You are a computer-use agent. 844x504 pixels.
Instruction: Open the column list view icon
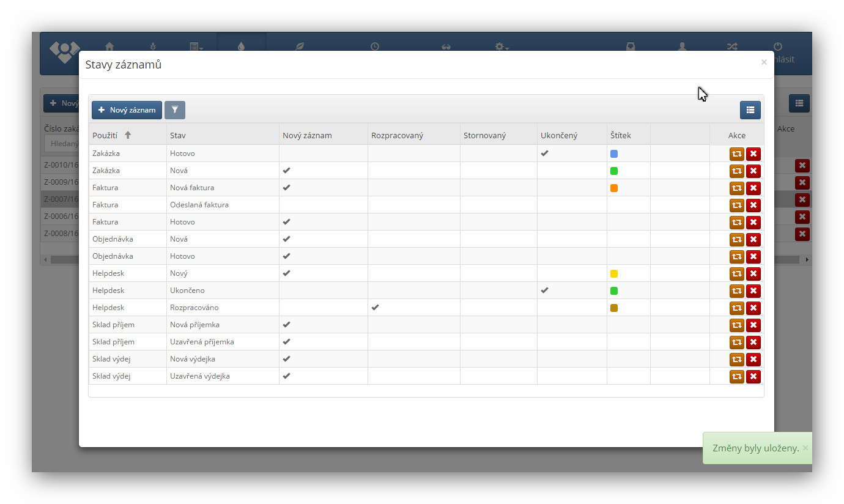[750, 110]
